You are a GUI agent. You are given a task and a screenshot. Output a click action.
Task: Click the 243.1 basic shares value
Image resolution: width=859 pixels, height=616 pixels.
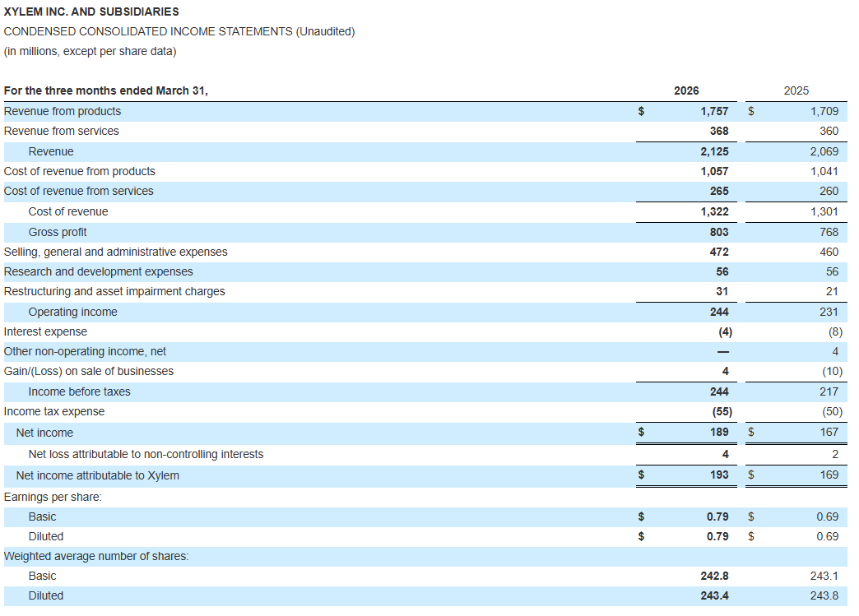click(824, 576)
